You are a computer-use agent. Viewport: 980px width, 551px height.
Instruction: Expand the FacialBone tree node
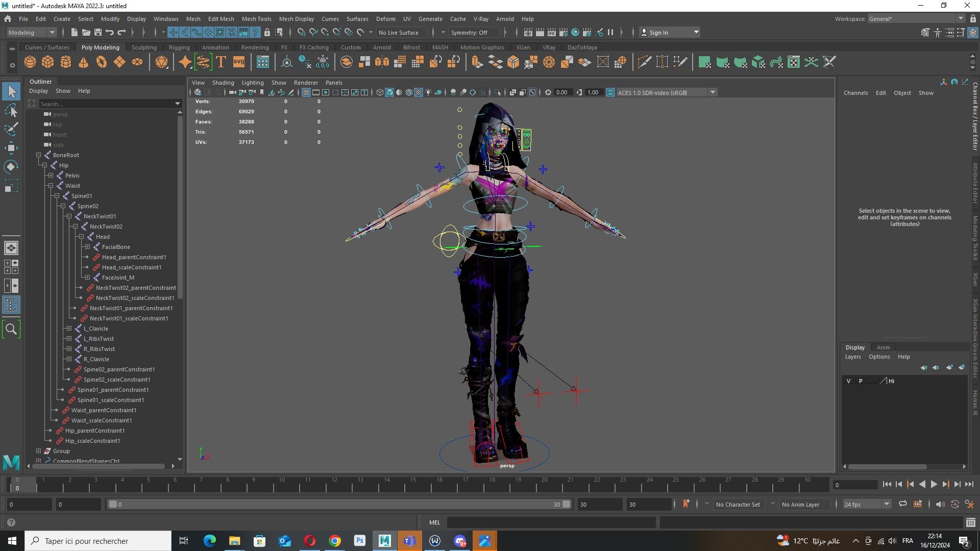click(x=87, y=247)
